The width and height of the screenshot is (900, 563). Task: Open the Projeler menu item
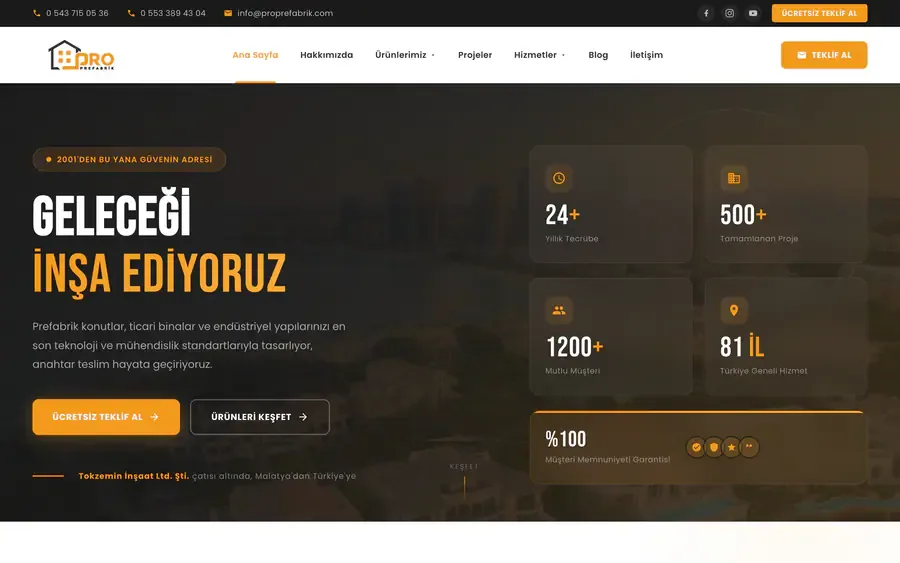(x=475, y=55)
